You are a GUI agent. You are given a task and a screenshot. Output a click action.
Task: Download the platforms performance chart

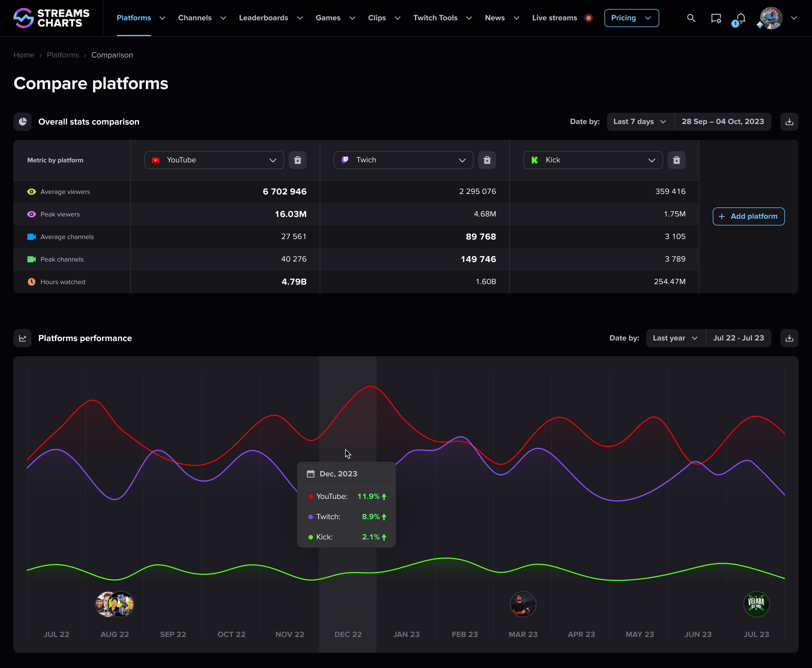pos(789,338)
